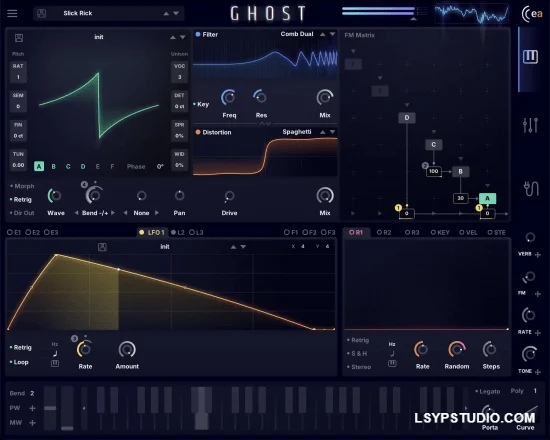The height and width of the screenshot is (440, 550).
Task: Click the VOC unison voices field
Action: 179,72
